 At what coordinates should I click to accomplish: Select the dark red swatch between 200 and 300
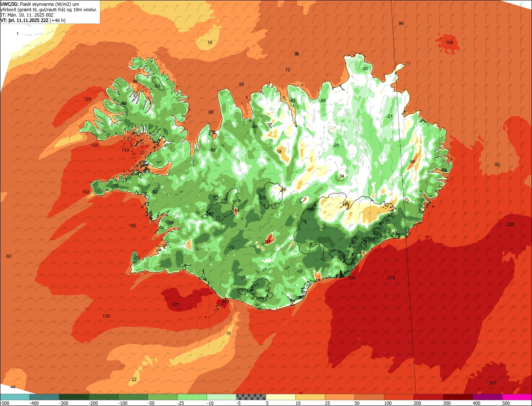428,397
